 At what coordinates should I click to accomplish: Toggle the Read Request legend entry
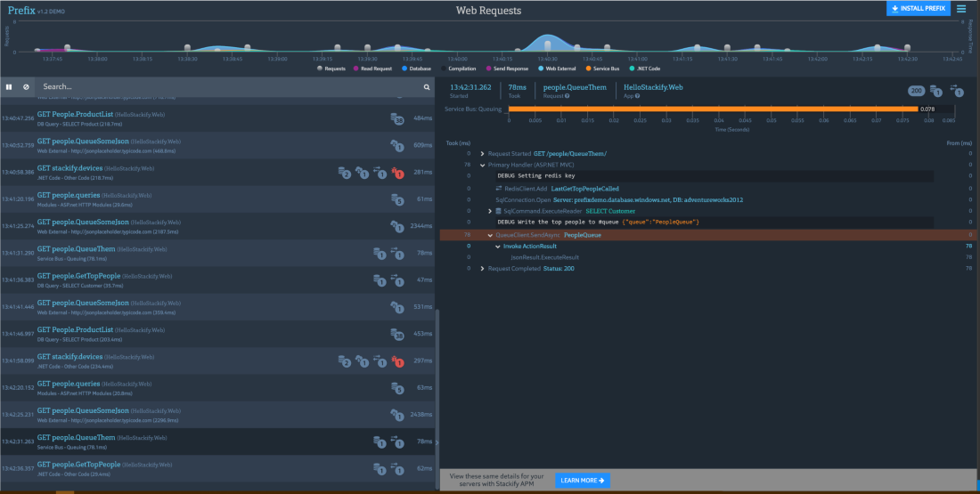point(372,69)
